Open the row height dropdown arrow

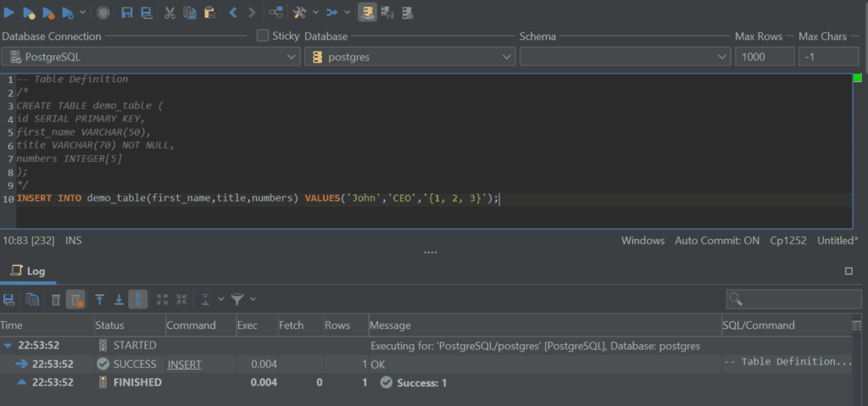pyautogui.click(x=221, y=300)
